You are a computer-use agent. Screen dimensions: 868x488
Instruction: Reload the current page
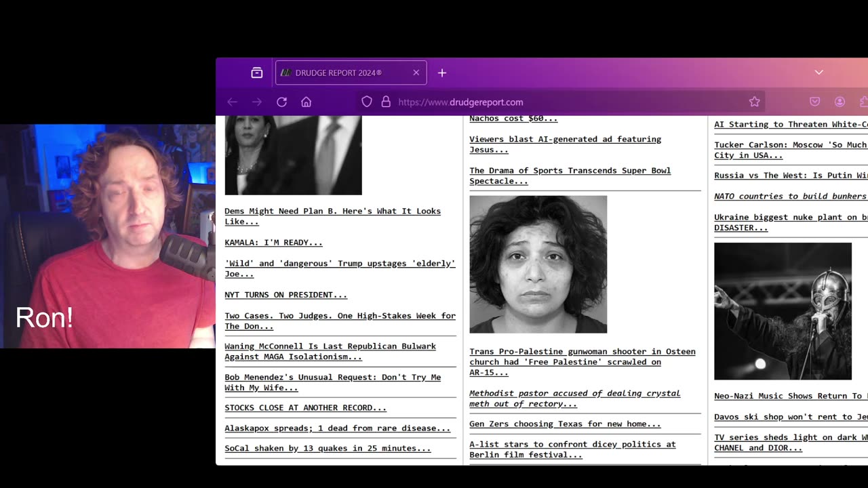click(282, 102)
